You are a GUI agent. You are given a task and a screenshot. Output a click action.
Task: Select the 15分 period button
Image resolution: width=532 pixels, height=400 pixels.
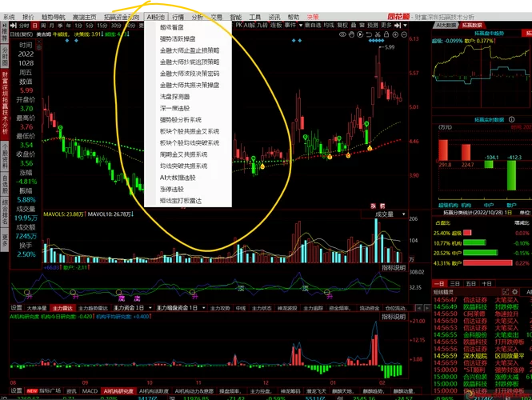tap(102, 26)
